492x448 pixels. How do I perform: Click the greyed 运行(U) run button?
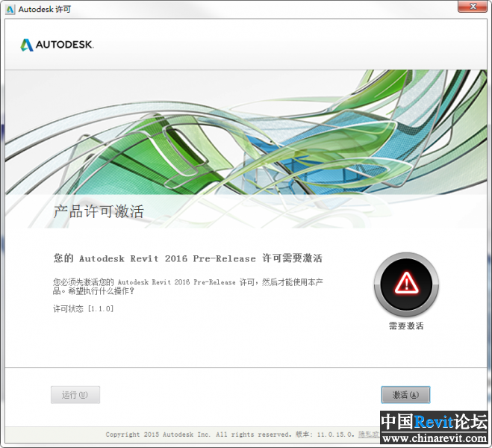click(75, 395)
